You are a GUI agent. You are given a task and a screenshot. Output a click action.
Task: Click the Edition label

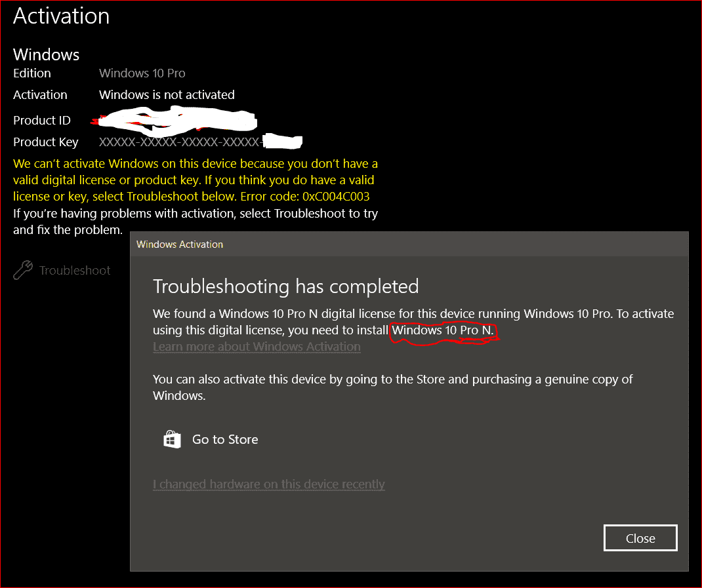tap(31, 73)
